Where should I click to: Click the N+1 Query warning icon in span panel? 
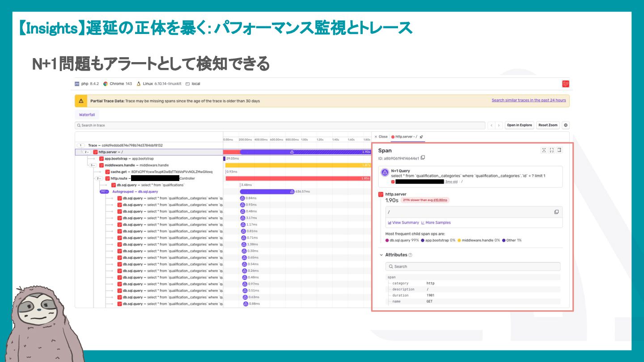click(385, 173)
